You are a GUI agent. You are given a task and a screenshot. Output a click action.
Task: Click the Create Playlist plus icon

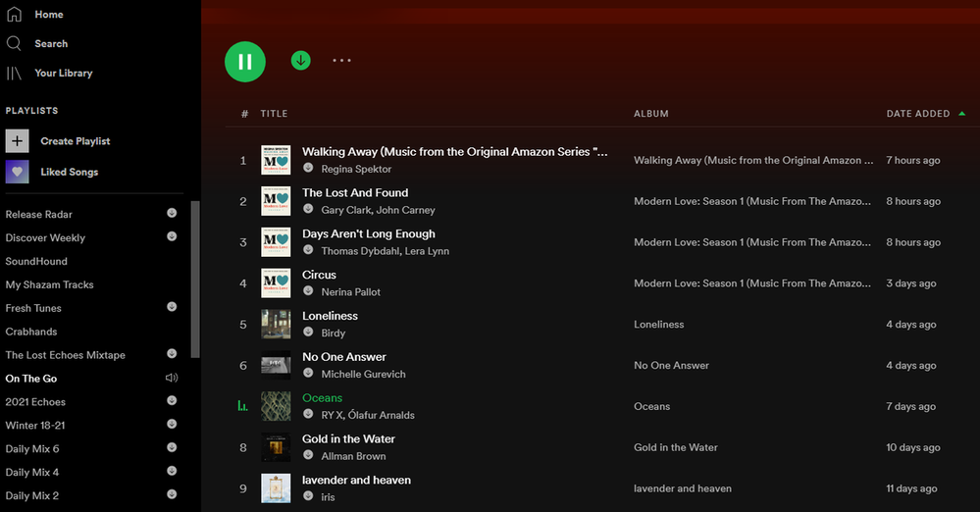coord(18,141)
